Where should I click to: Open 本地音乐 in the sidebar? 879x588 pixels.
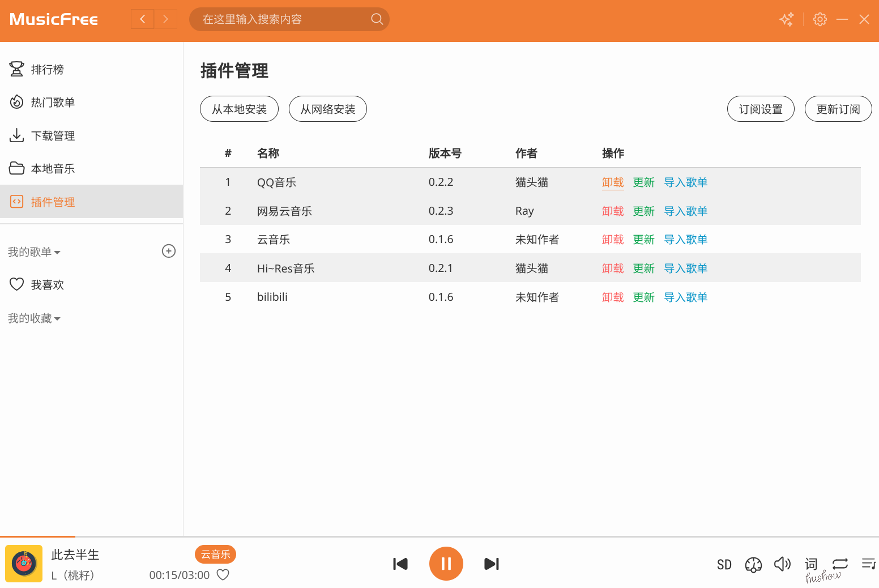[91, 168]
